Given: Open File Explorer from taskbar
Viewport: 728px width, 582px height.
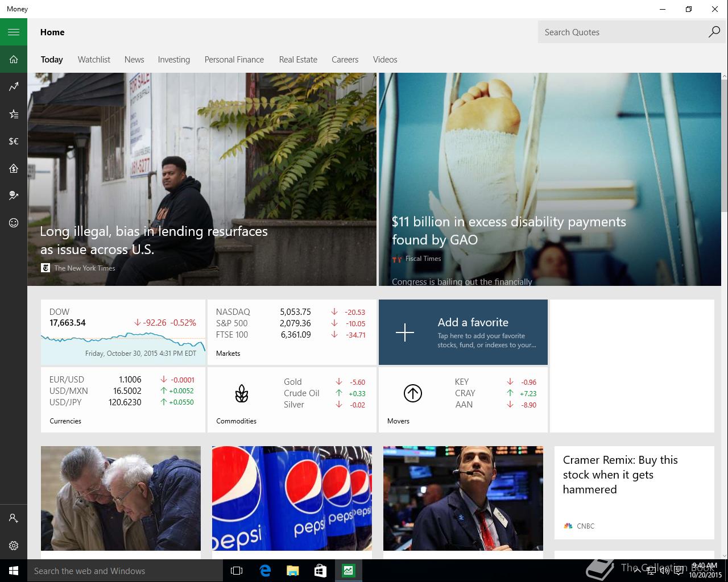Looking at the screenshot, I should [x=292, y=571].
